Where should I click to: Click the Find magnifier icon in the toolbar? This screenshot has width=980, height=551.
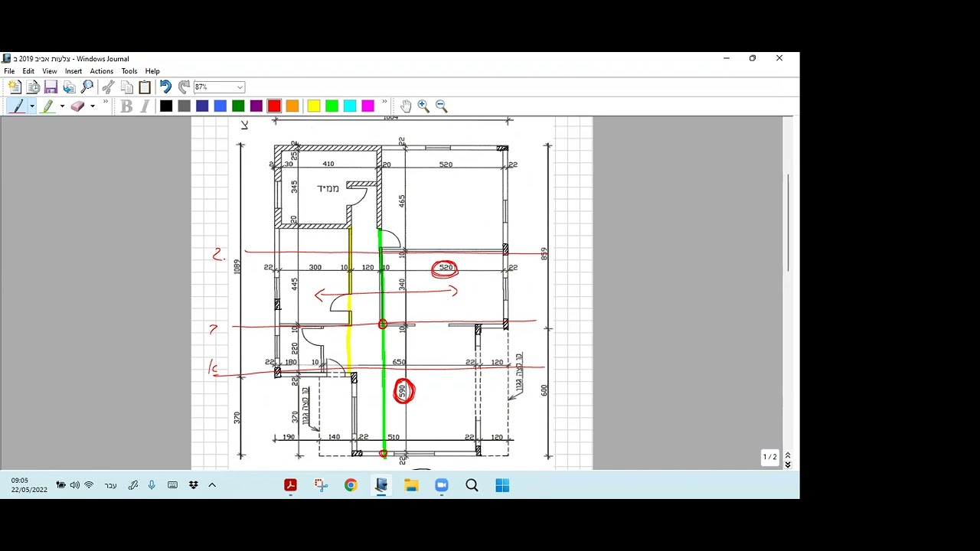click(x=87, y=87)
